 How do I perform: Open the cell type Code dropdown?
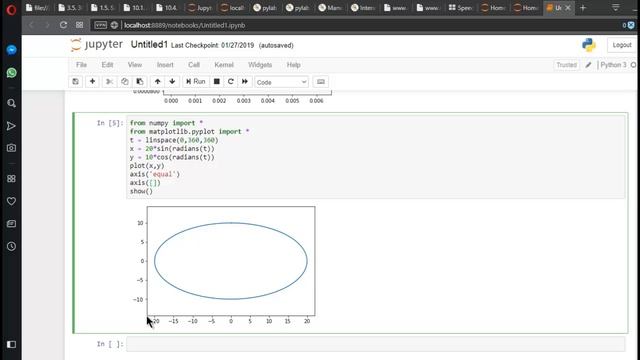[x=281, y=82]
